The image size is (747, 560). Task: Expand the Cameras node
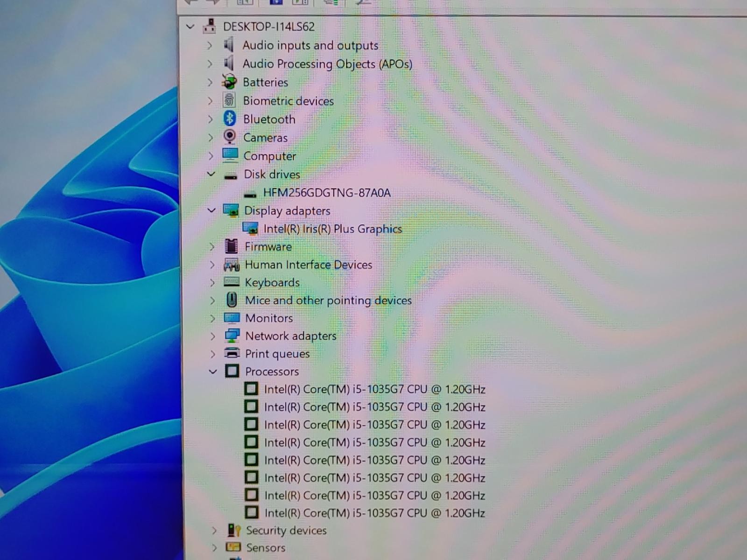(x=211, y=137)
